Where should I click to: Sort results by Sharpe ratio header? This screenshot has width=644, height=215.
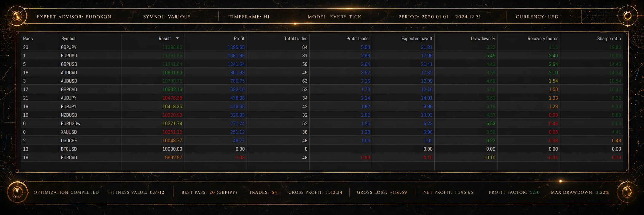609,39
